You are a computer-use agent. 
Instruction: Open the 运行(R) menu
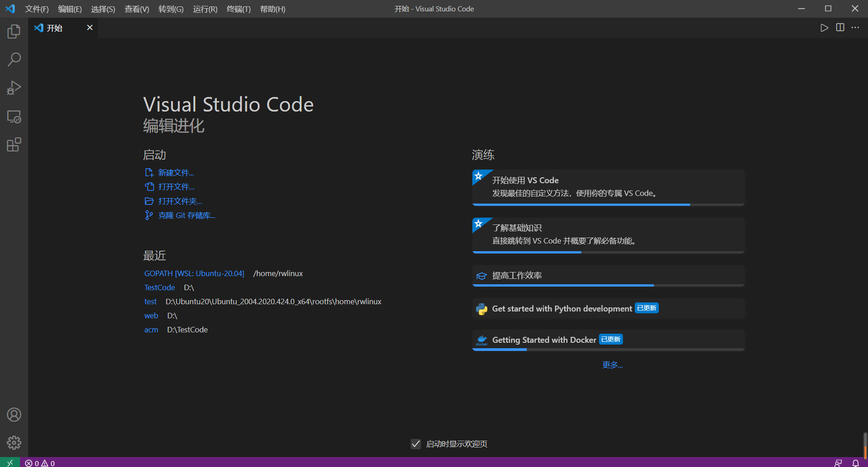click(205, 9)
